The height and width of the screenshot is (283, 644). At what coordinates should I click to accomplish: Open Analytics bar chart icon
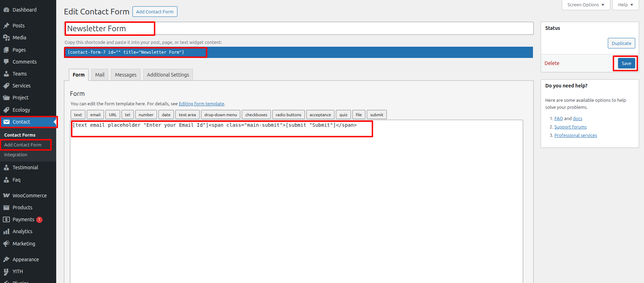(x=6, y=231)
